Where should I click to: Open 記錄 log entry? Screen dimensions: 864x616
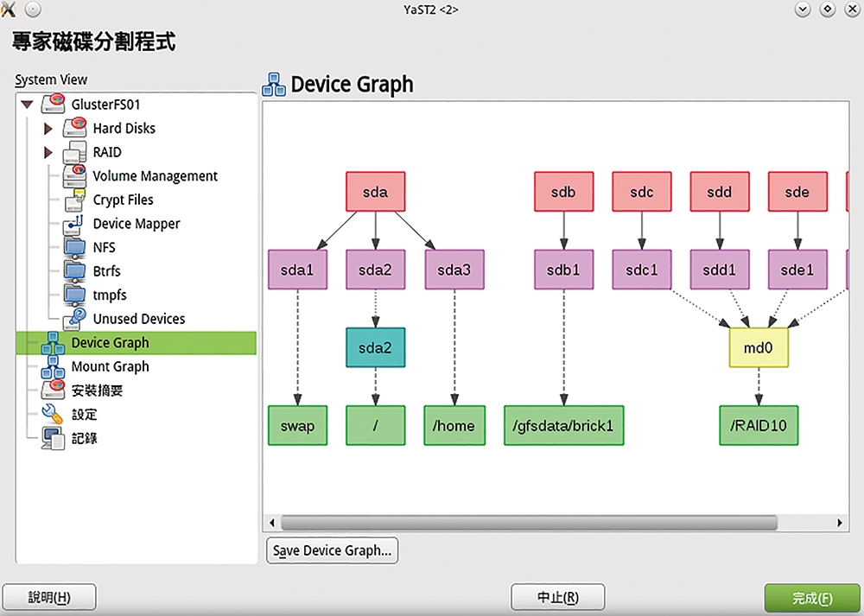tap(85, 438)
